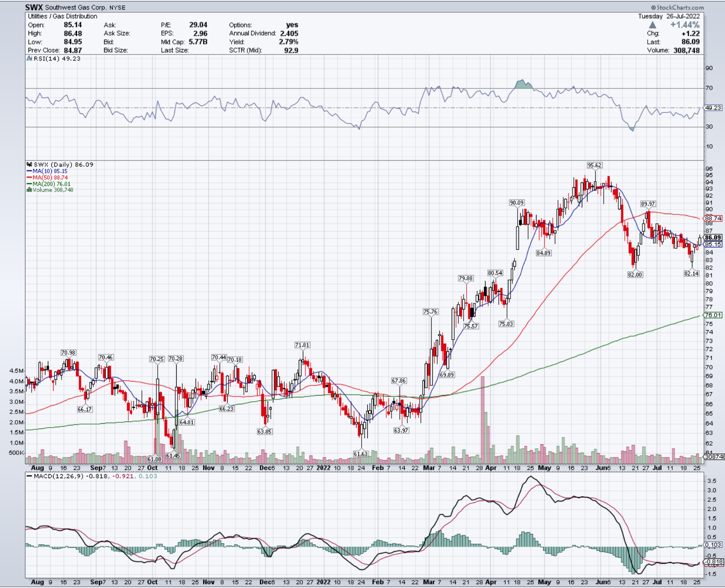Click the SWX ticker symbol title
725x588 pixels.
[34, 7]
